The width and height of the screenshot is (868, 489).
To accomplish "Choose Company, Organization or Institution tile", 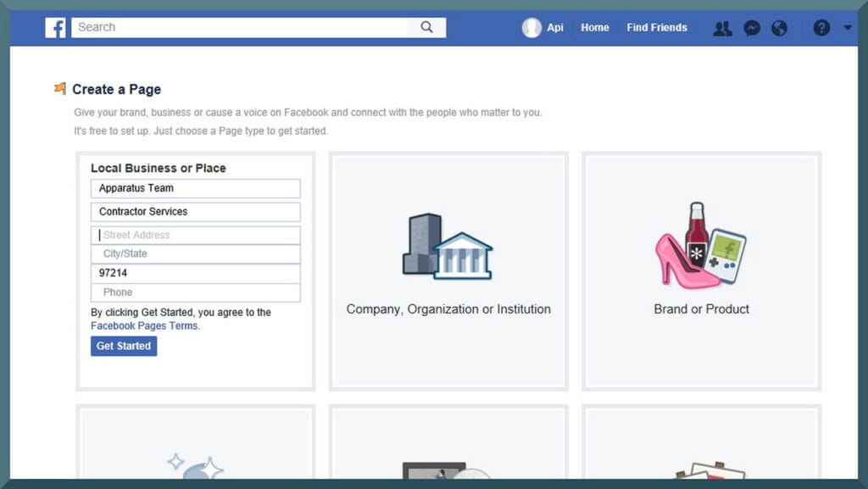I will pyautogui.click(x=448, y=271).
